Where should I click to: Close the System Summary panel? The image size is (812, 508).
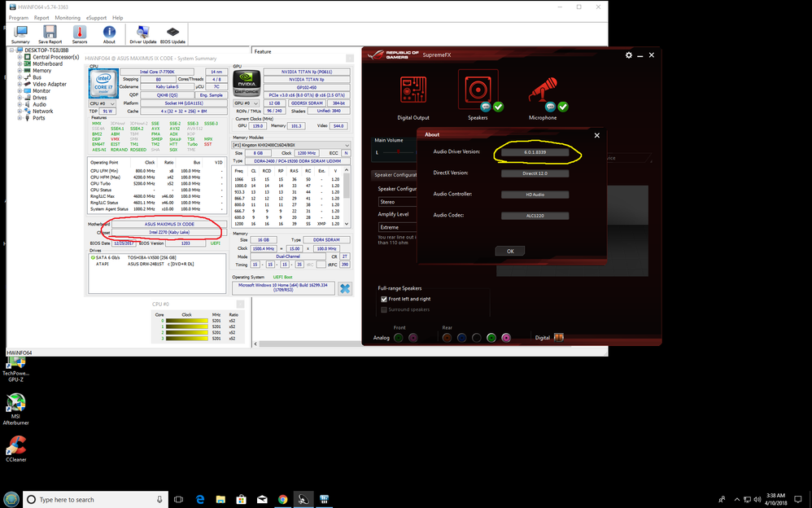[350, 59]
